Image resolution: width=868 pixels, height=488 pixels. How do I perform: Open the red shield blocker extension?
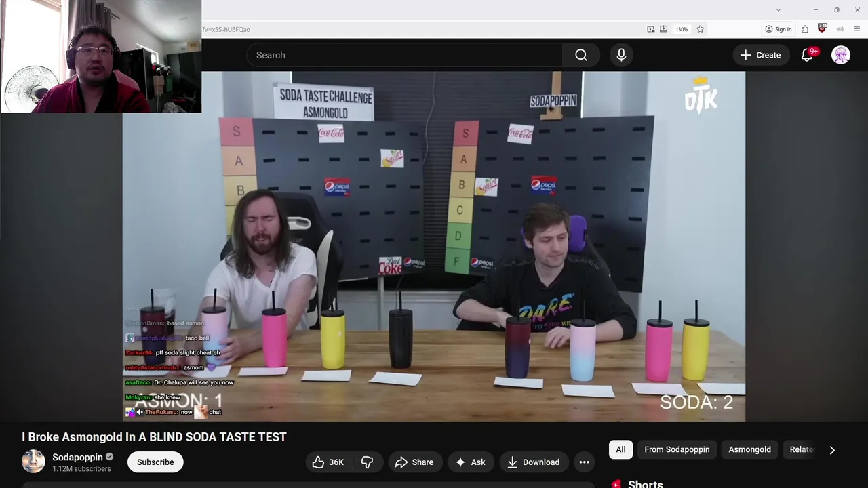(823, 28)
